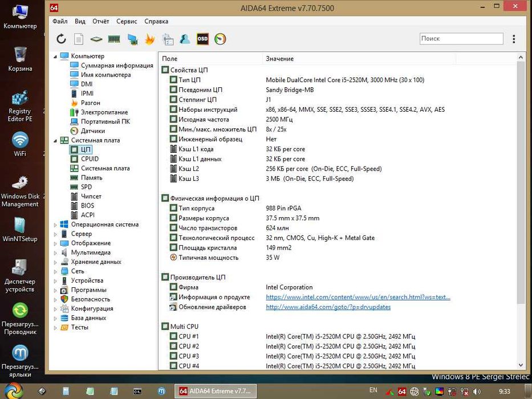532x399 pixels.
Task: Open the Сервис menu
Action: pos(127,21)
